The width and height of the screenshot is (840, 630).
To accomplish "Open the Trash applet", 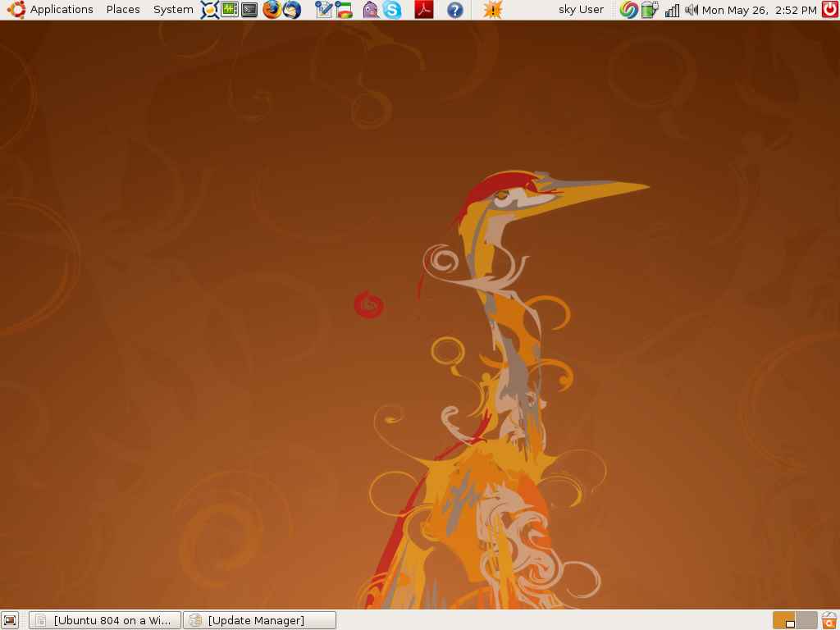I will click(x=829, y=620).
